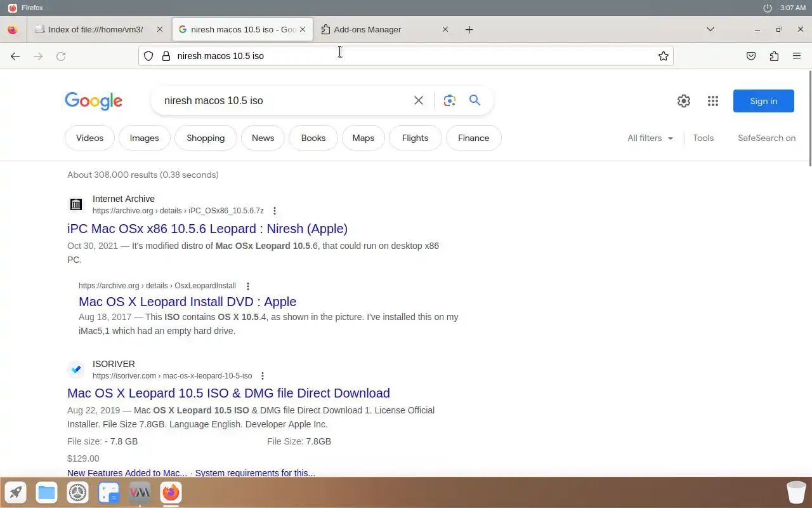Open the Save to Pocket icon
Image resolution: width=812 pixels, height=508 pixels.
tap(751, 56)
